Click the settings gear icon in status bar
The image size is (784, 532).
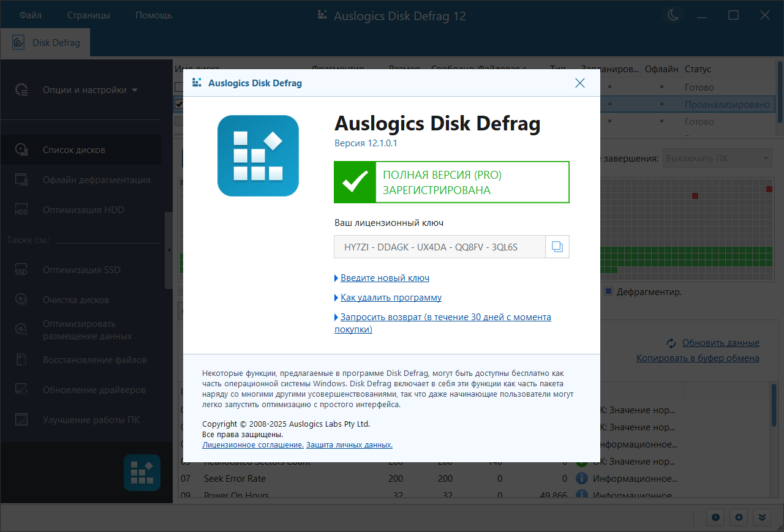pos(739,517)
